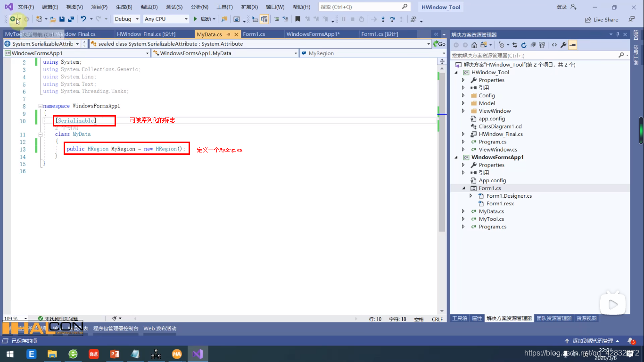Screen dimensions: 644x362
Task: Click the open file folder icon
Action: [x=53, y=19]
